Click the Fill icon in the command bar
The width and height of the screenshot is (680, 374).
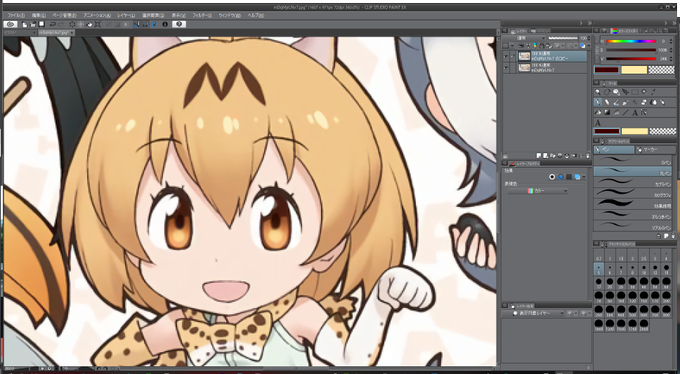pyautogui.click(x=89, y=24)
